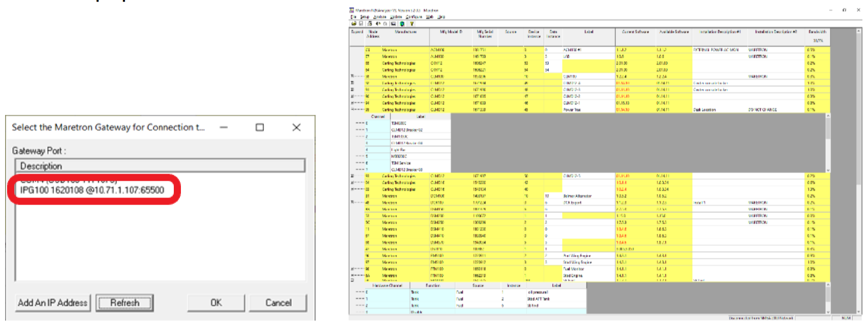868x331 pixels.
Task: Close the gateway selection dialog window
Action: 297,127
